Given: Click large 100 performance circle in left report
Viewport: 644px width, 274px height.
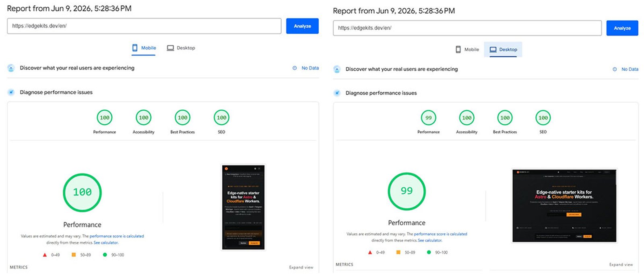Looking at the screenshot, I should (83, 193).
